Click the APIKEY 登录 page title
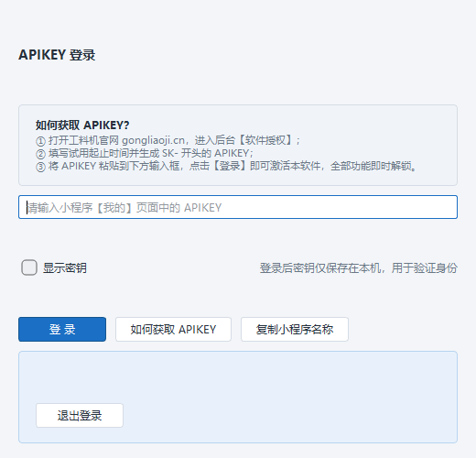Image resolution: width=476 pixels, height=458 pixels. pyautogui.click(x=57, y=55)
